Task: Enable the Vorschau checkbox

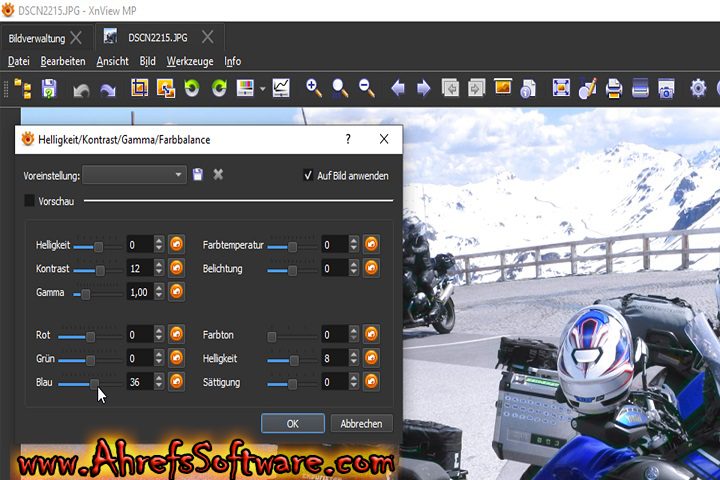Action: point(29,201)
